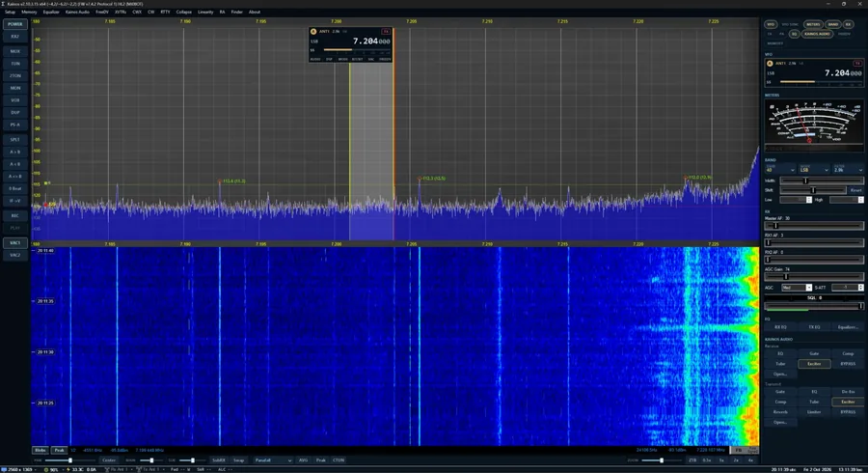The image size is (868, 473).
Task: Open the Parallel dropdown in the bottom bar
Action: coord(272,460)
